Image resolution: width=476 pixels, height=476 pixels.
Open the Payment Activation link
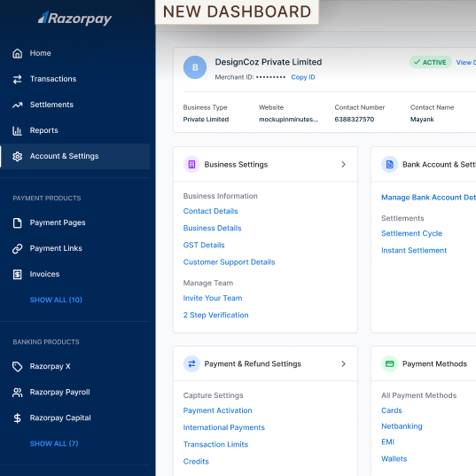(218, 410)
